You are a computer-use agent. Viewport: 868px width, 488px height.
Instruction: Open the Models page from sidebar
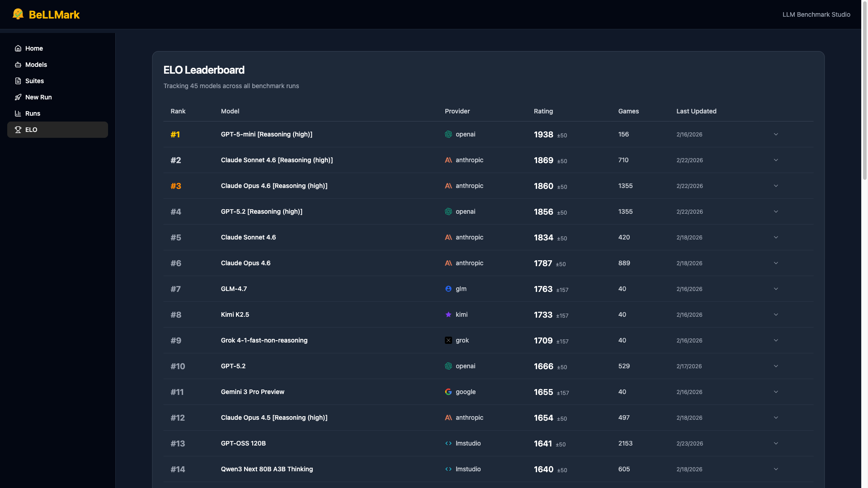point(36,65)
